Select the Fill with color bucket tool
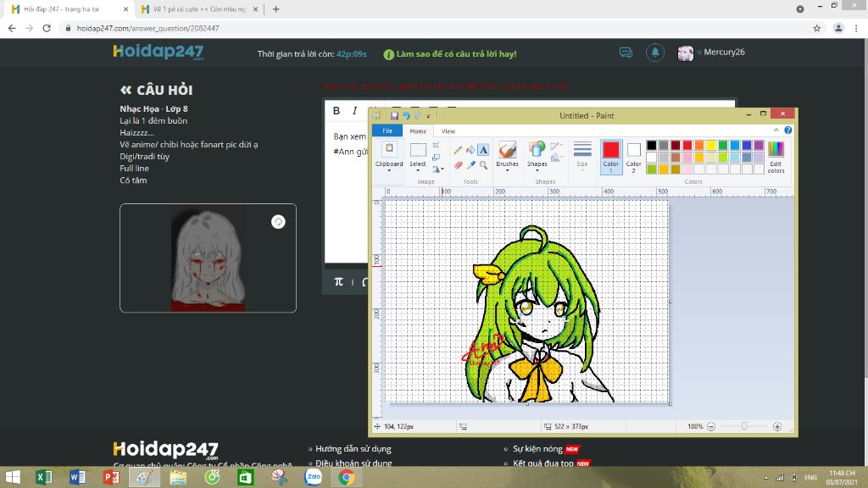This screenshot has width=868, height=488. coord(470,149)
